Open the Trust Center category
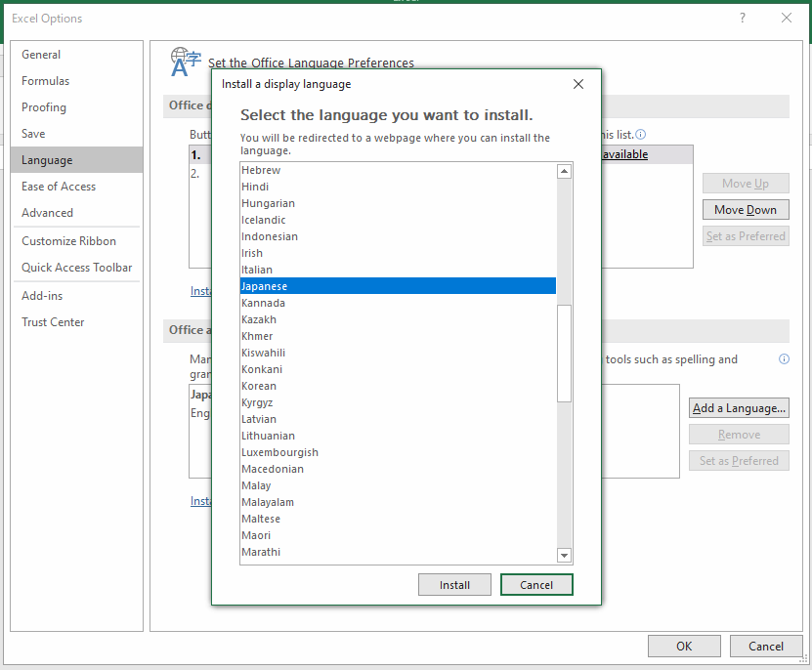The width and height of the screenshot is (812, 670). (76, 322)
